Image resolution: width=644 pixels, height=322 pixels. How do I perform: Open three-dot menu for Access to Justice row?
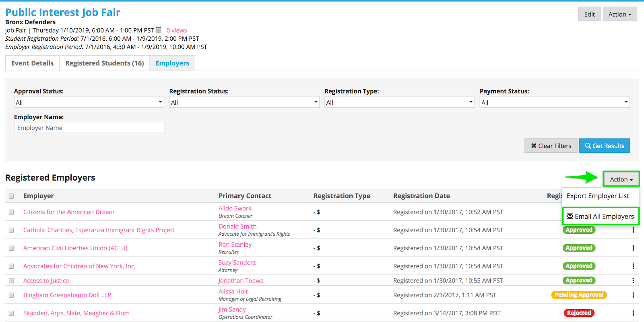tap(633, 280)
